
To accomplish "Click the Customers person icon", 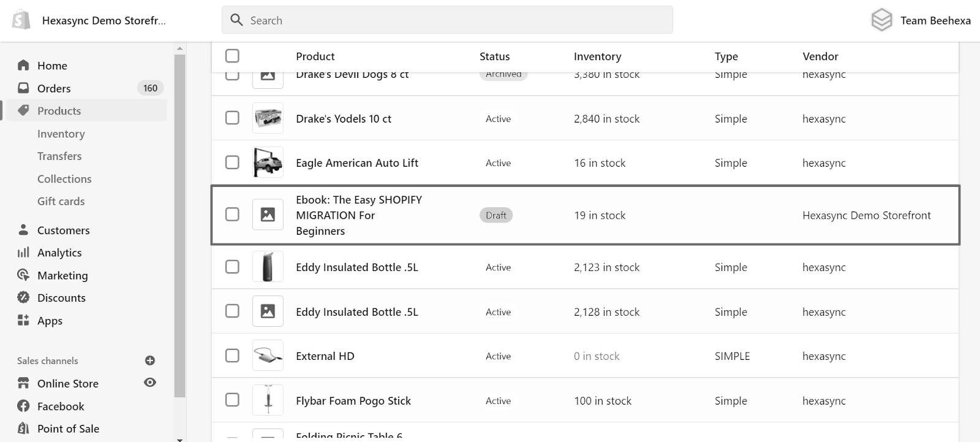I will 23,230.
